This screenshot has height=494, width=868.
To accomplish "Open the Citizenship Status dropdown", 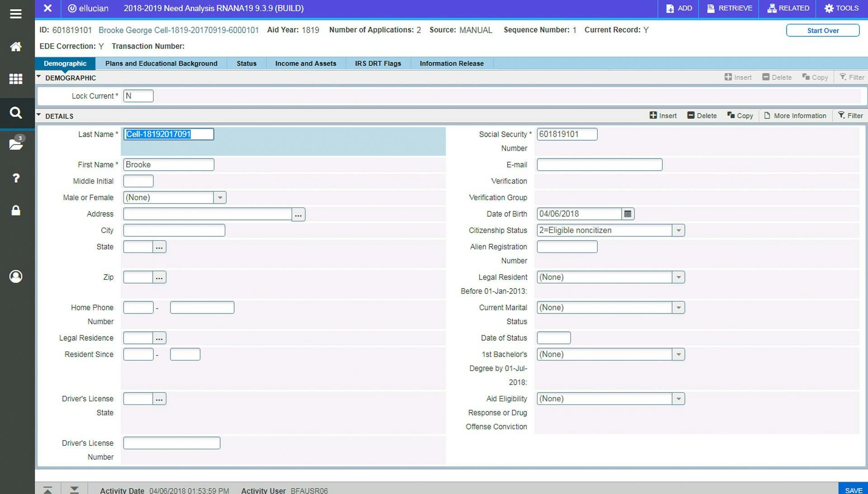I will click(x=678, y=231).
